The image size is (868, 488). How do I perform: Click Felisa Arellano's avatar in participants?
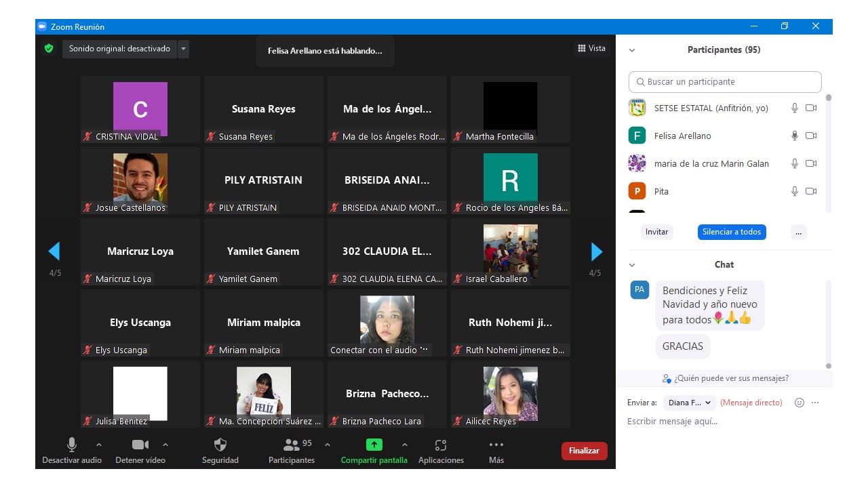coord(637,136)
